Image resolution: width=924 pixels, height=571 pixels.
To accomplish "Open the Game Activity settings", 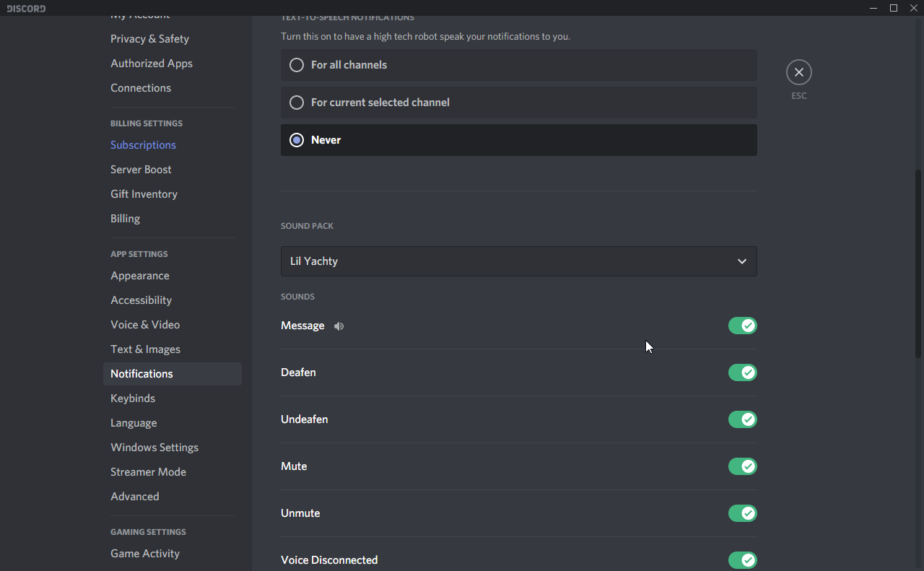I will coord(145,554).
